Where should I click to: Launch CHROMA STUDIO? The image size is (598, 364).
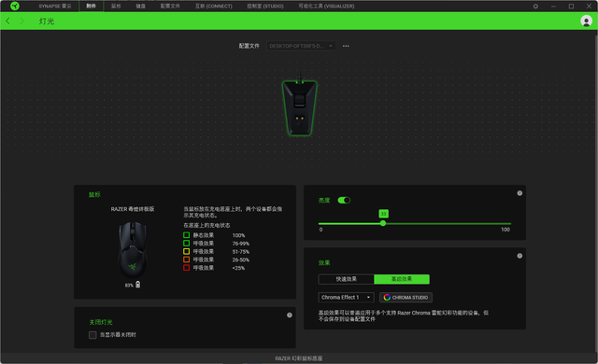406,298
